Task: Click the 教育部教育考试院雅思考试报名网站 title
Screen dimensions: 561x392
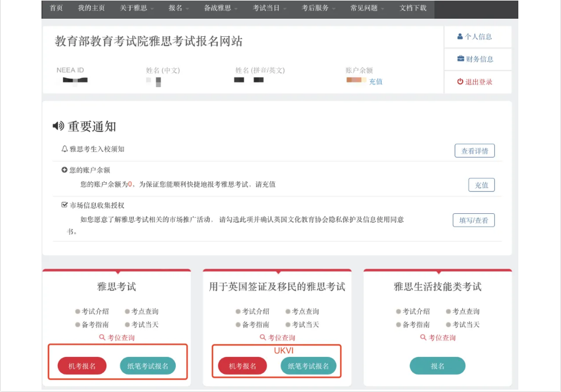Action: (148, 41)
